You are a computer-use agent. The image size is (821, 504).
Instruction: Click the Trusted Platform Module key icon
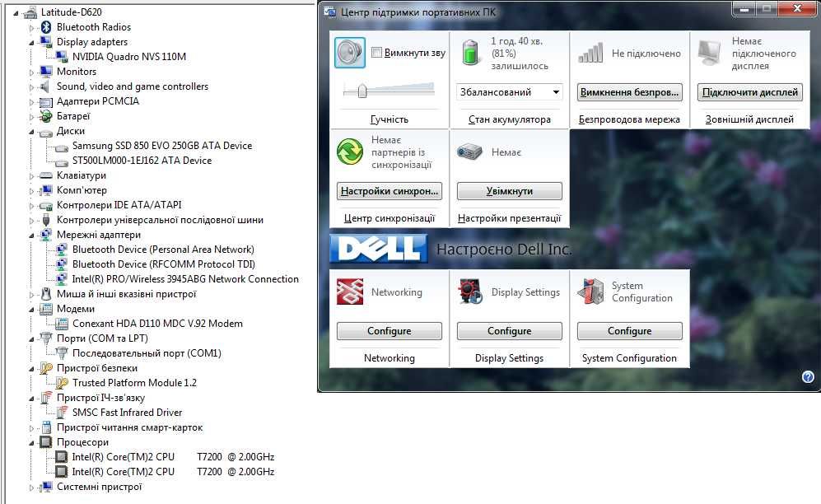click(x=61, y=383)
